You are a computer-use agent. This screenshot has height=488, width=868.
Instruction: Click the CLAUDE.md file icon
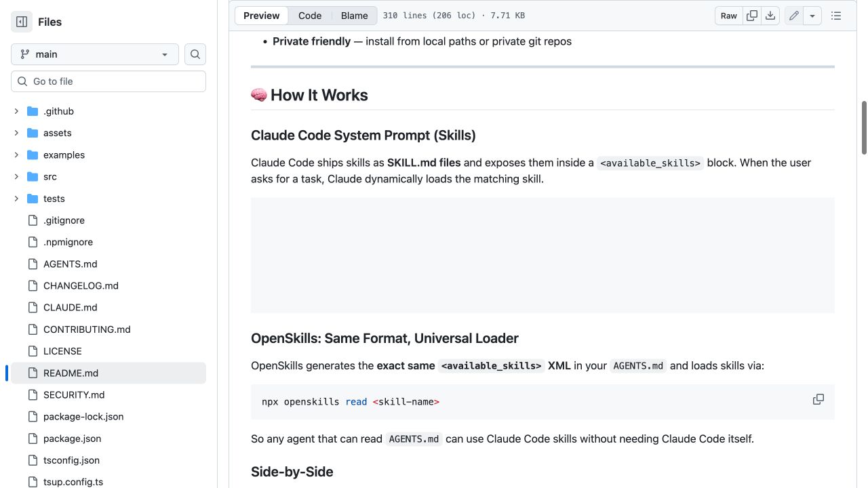coord(33,307)
